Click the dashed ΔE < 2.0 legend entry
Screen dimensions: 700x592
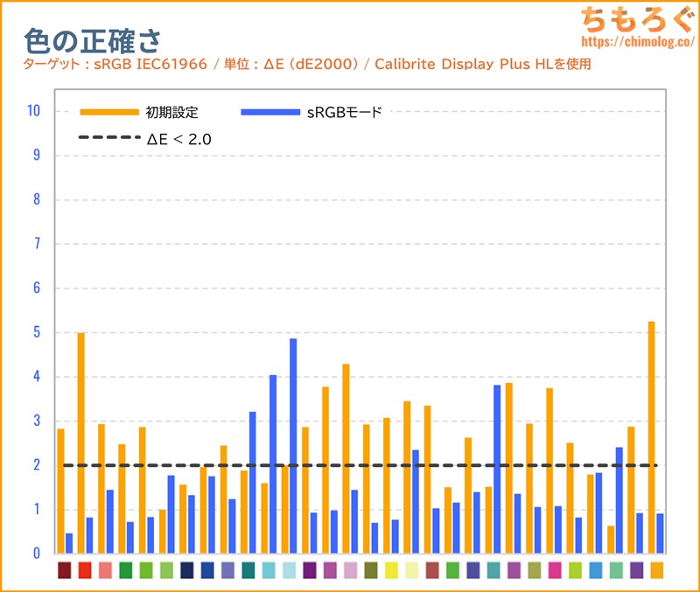coord(144,138)
